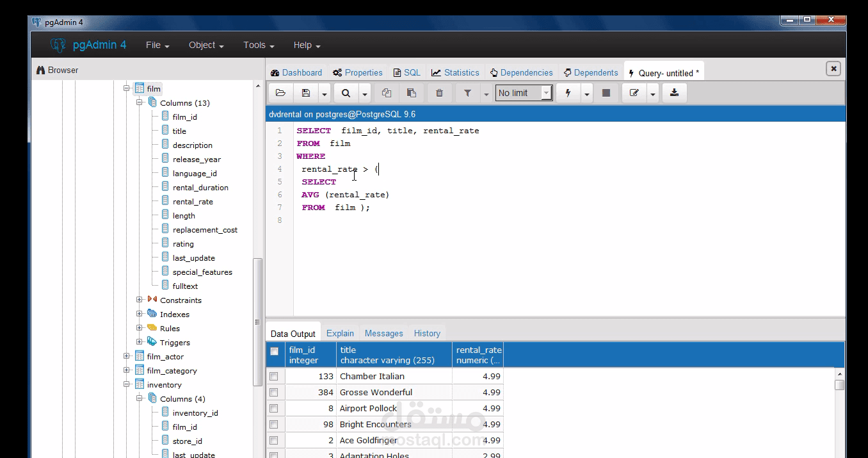Open a SQL file using the folder icon
The height and width of the screenshot is (458, 868).
pyautogui.click(x=280, y=93)
